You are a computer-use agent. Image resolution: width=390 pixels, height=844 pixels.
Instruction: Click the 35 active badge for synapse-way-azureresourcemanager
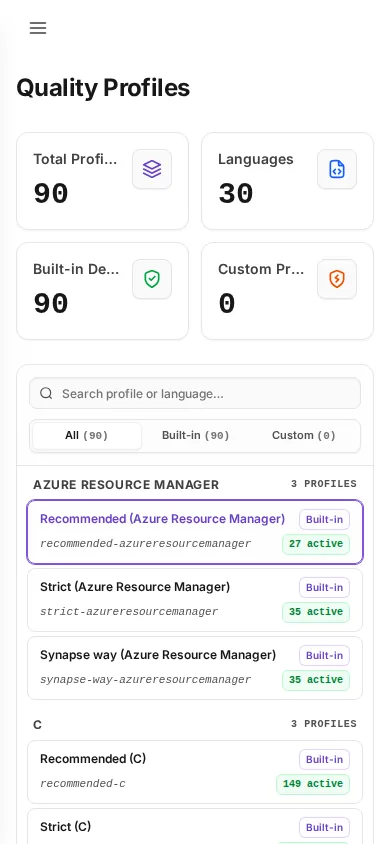(x=316, y=680)
